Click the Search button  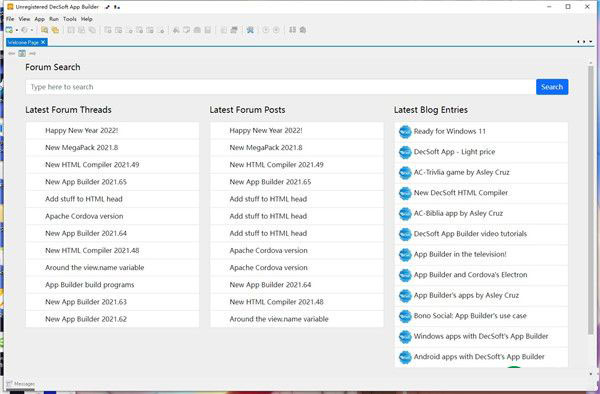[x=552, y=87]
